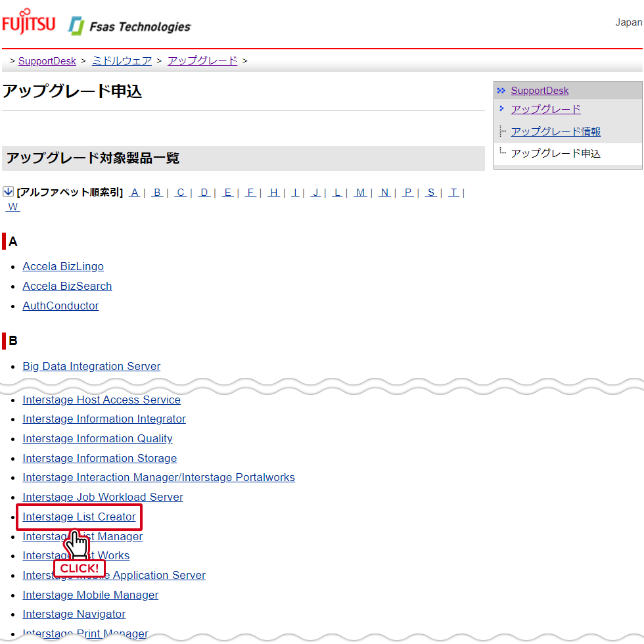Jump to letter F in the alphabet index
644x644 pixels.
coord(250,192)
